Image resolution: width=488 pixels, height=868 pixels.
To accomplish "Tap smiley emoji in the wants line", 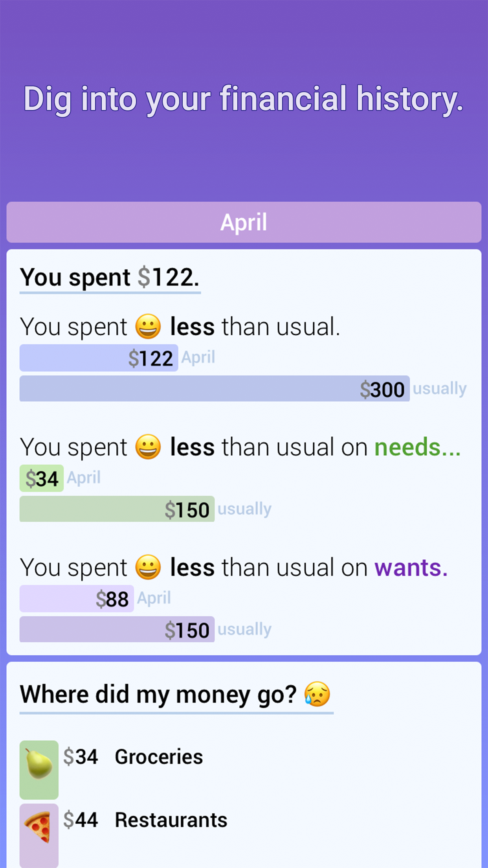I will (148, 567).
